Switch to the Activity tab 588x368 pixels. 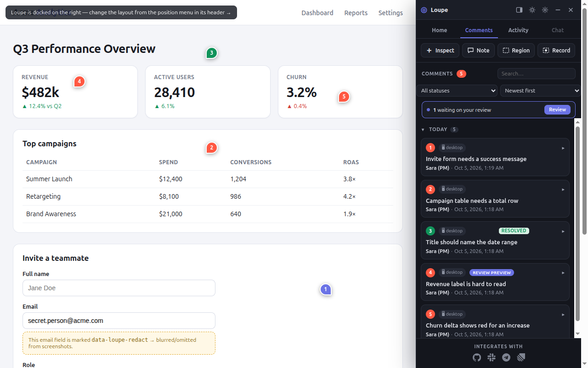click(x=518, y=30)
